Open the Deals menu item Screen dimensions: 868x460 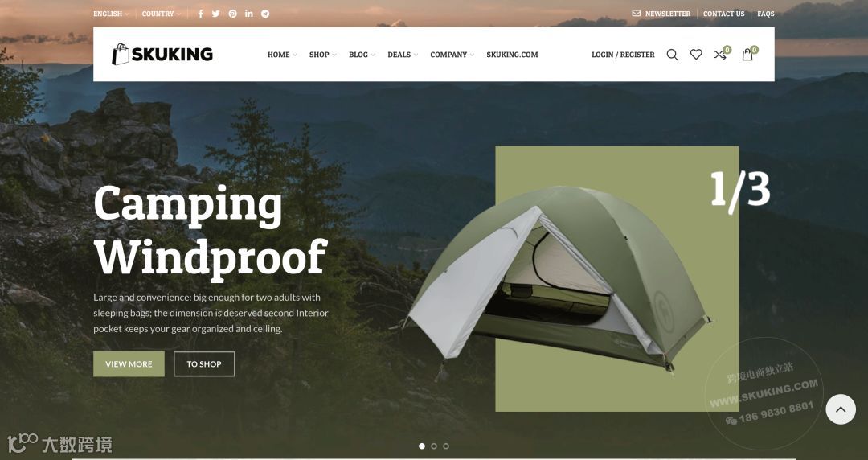[403, 55]
